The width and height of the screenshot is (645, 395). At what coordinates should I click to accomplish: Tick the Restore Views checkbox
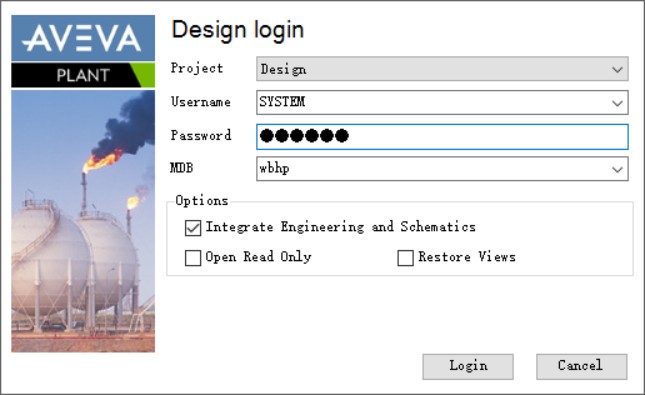405,258
